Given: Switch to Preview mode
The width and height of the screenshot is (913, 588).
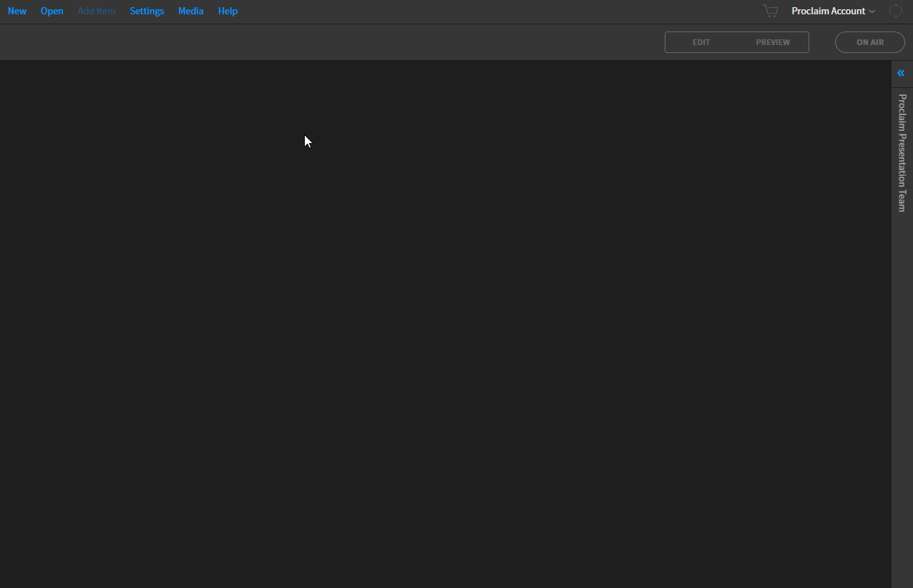Looking at the screenshot, I should [773, 42].
